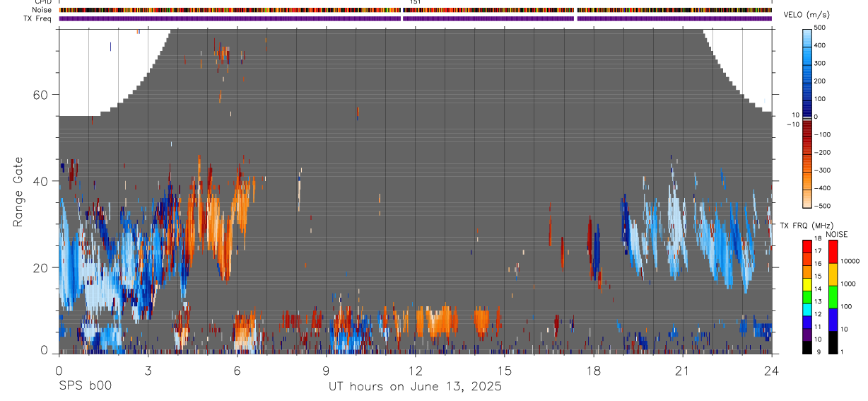Select the 400 label on velocity colorbar
This screenshot has height=401, width=868.
tap(820, 45)
